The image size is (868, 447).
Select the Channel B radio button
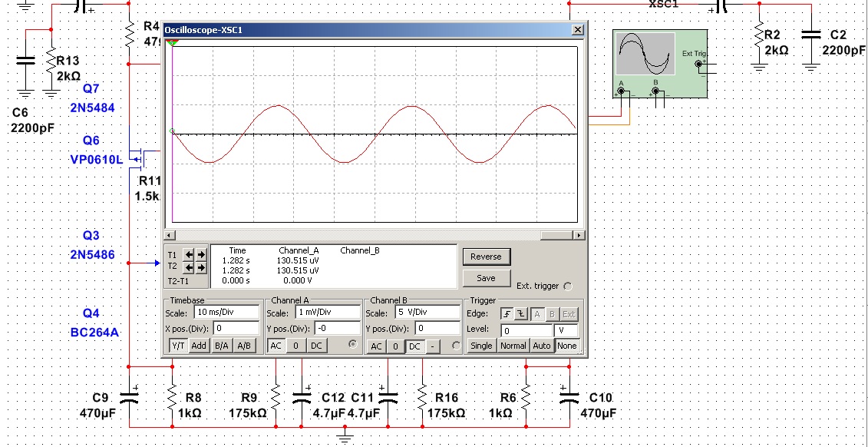coord(457,346)
